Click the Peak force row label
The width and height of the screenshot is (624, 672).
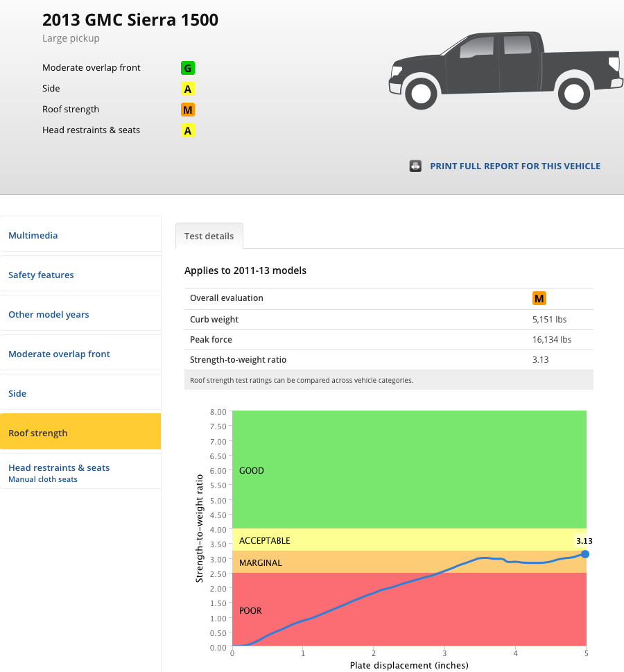[211, 339]
